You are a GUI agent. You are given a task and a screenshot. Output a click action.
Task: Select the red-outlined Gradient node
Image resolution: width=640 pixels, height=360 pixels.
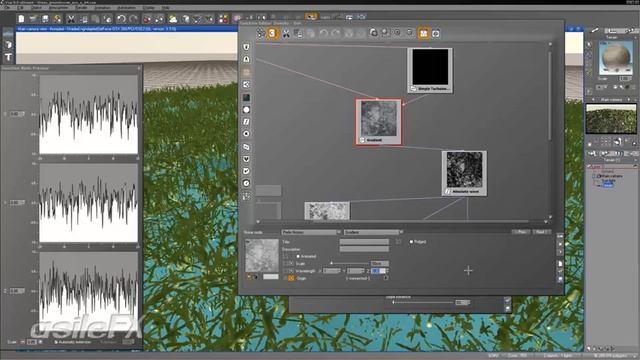tap(378, 122)
